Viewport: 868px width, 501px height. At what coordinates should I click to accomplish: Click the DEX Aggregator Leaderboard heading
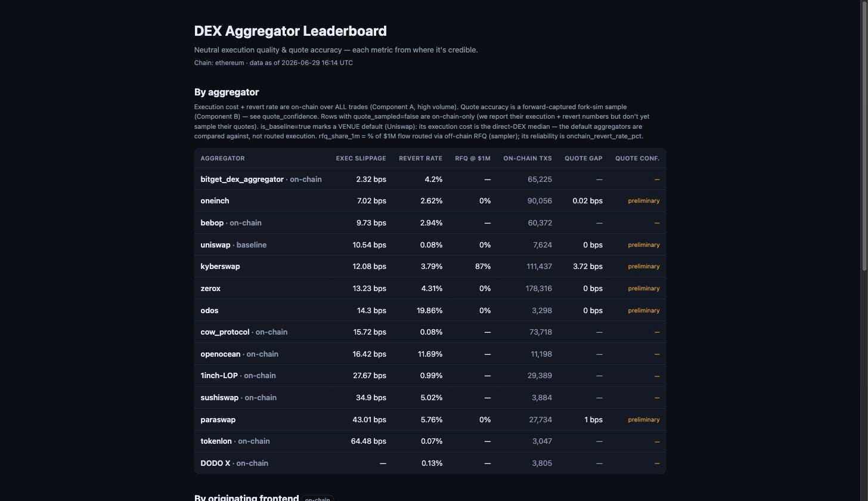(290, 31)
